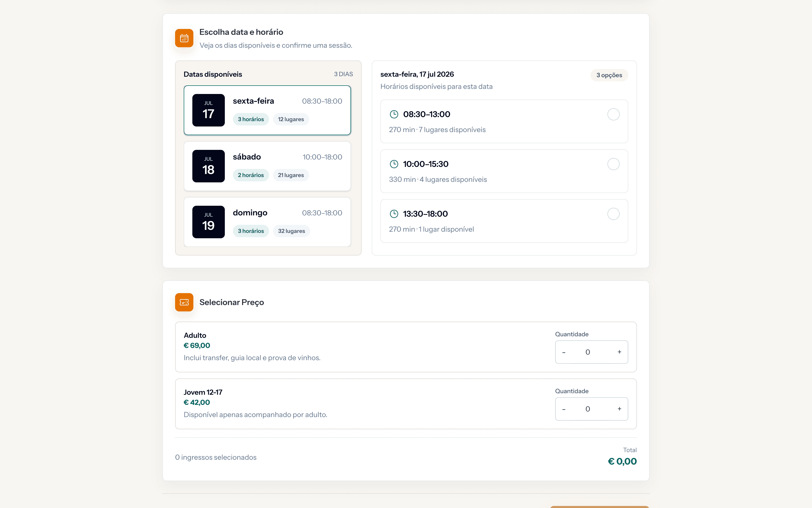Click the sexta-feira '08:30–18:00' time range

[x=322, y=101]
